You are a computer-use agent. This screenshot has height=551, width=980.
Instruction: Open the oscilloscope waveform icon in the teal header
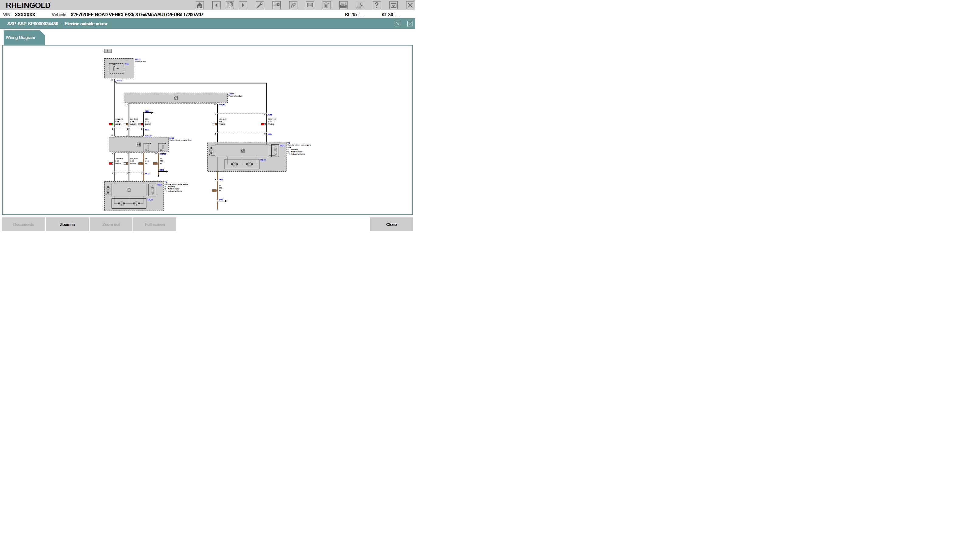(397, 24)
